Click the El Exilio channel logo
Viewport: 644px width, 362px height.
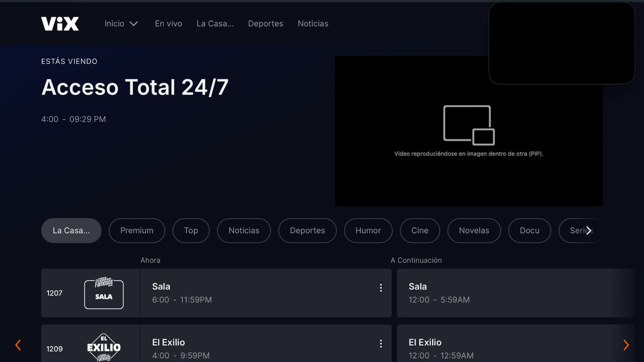point(104,347)
